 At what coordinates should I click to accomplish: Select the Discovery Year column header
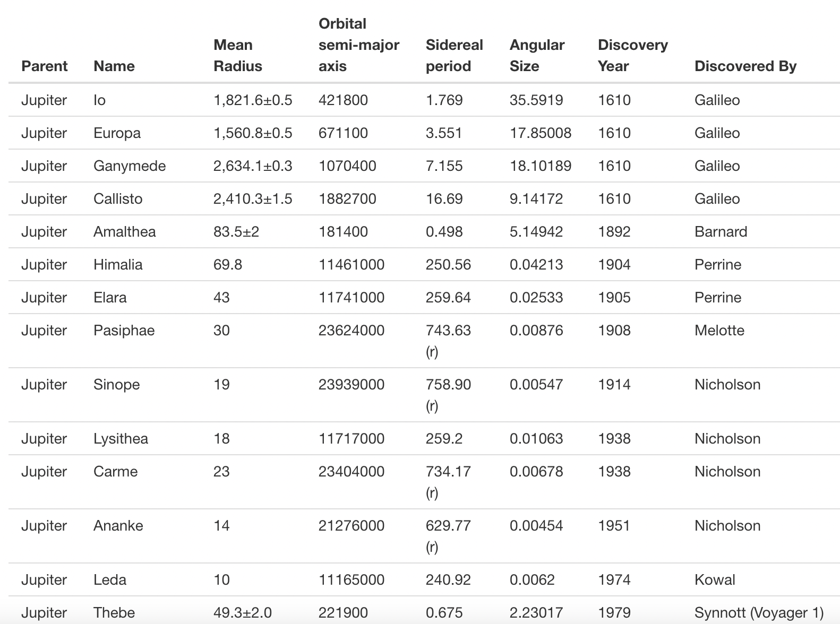pos(632,56)
